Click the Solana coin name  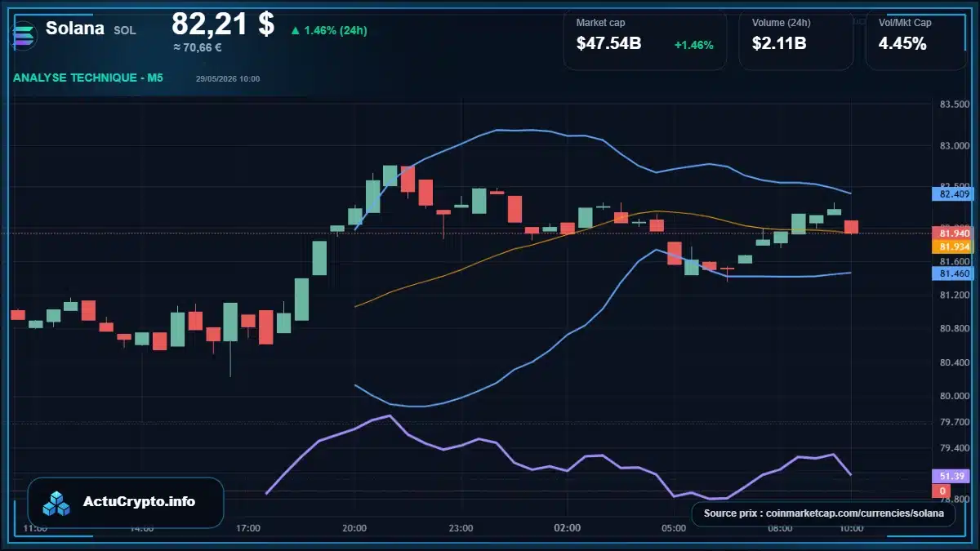(x=75, y=29)
